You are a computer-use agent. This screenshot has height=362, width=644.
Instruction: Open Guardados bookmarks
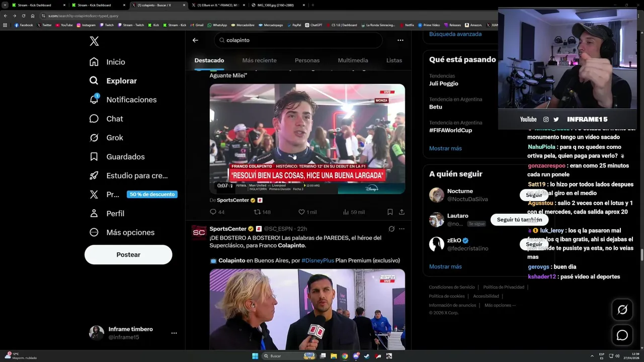point(117,156)
